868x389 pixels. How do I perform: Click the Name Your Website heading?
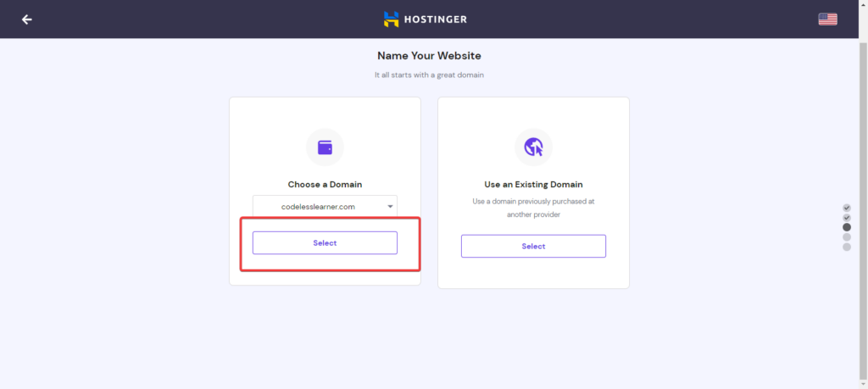pyautogui.click(x=429, y=56)
